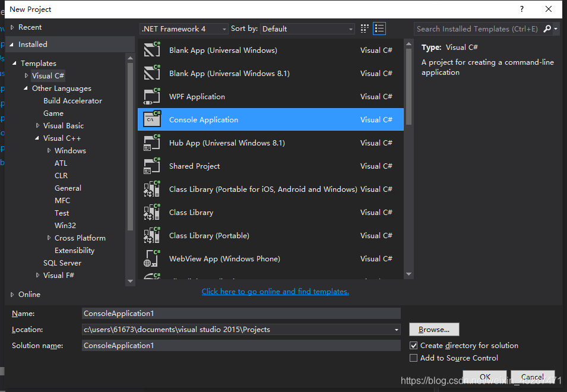Click the Class Library (Portable) template icon

point(152,235)
